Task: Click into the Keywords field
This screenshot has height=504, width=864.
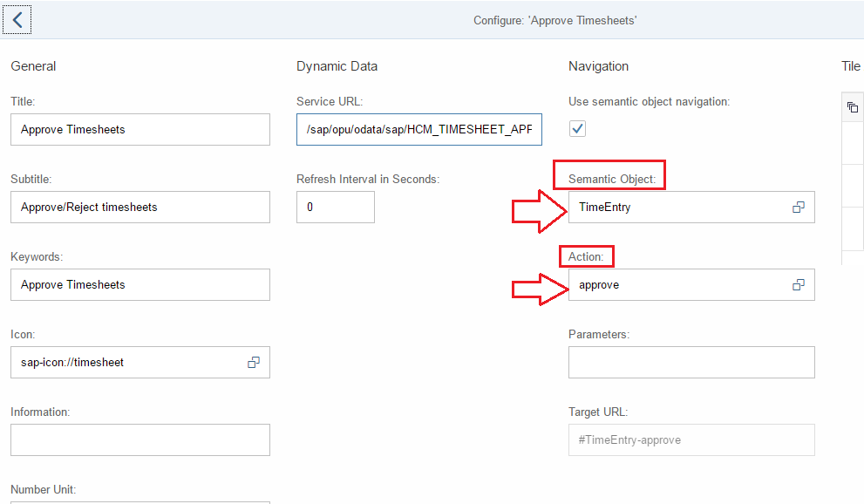Action: pos(140,285)
